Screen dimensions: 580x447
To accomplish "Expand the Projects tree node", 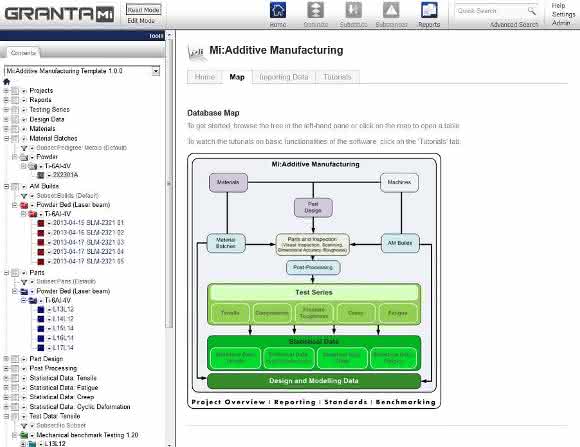I will tap(6, 90).
